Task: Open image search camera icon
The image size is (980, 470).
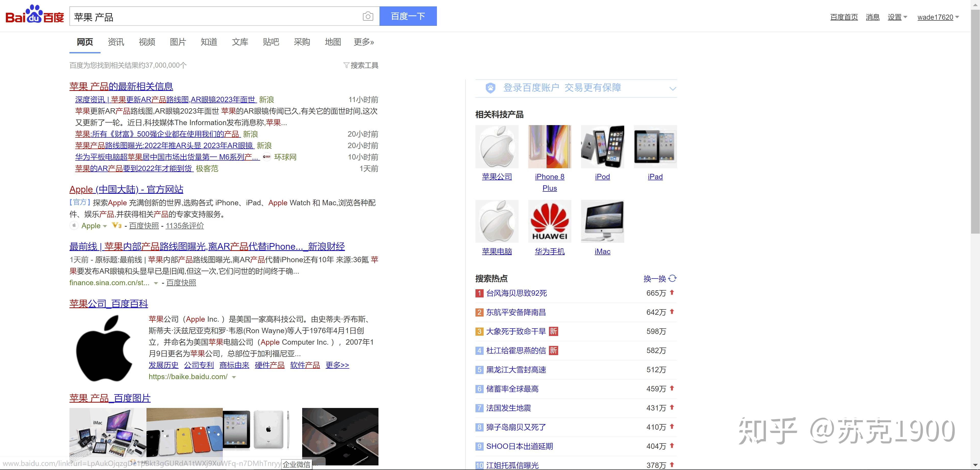Action: click(367, 16)
